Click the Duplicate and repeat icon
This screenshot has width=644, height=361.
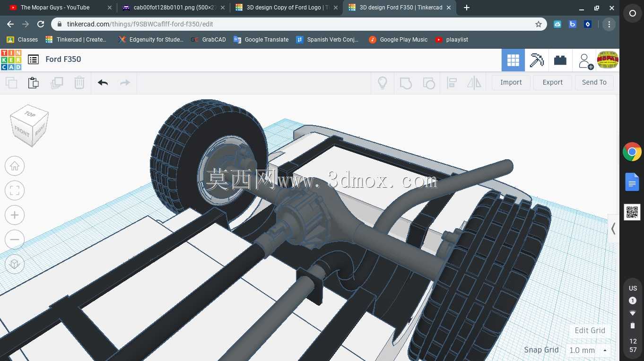click(x=57, y=83)
